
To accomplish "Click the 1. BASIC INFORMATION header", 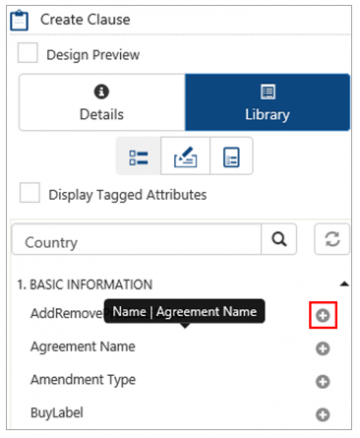I will click(x=85, y=284).
